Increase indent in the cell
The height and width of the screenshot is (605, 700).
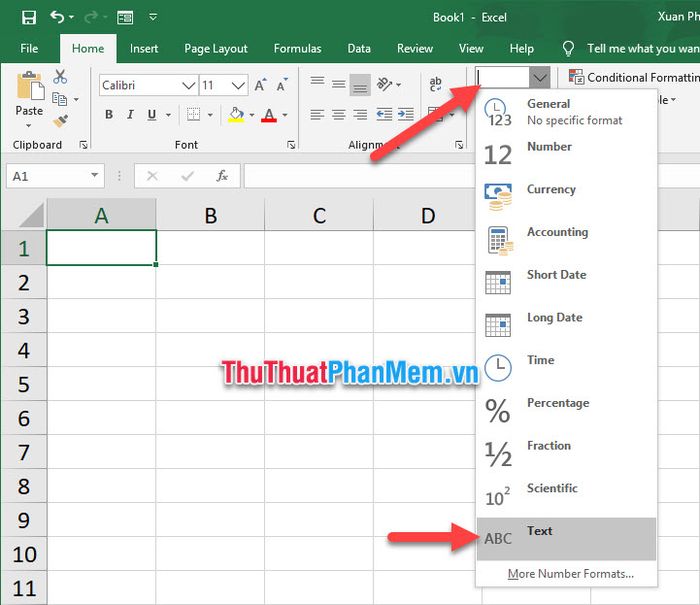coord(405,115)
